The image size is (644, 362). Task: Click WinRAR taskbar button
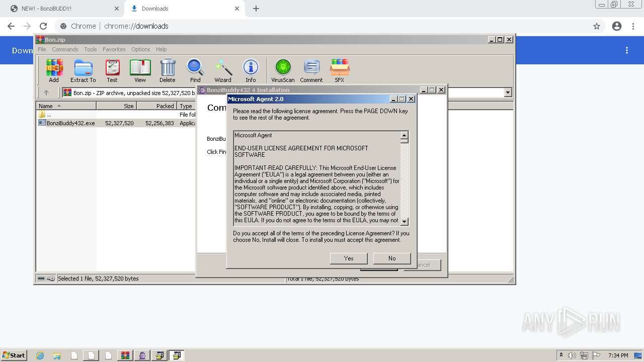pos(125,355)
